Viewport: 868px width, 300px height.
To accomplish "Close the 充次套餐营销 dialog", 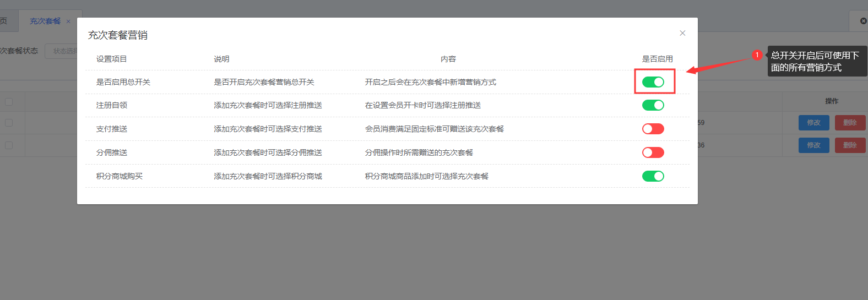I will 682,33.
